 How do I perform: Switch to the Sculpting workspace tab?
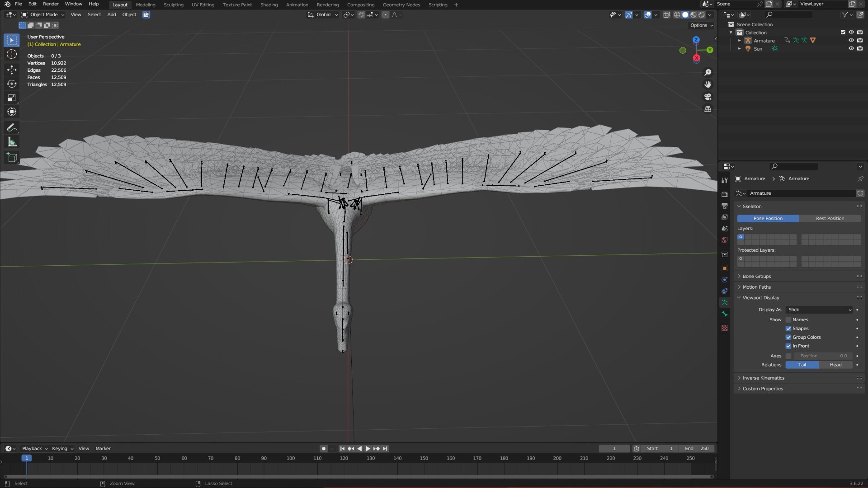pos(174,5)
